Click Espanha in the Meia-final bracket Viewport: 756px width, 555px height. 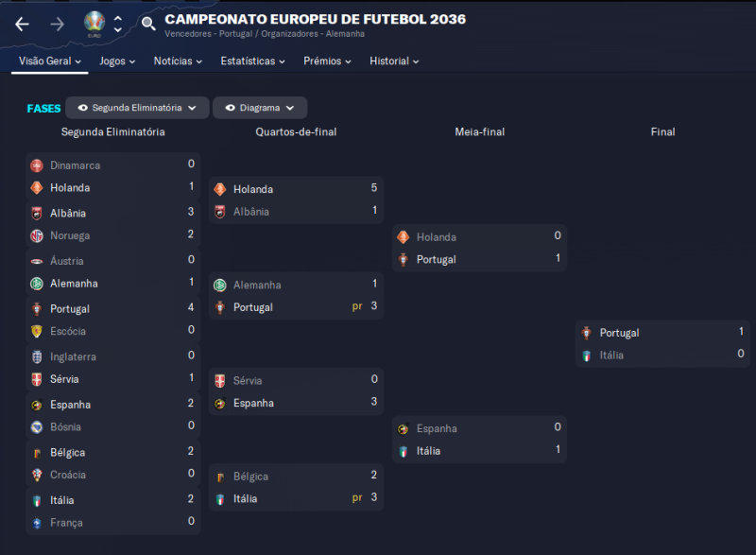tap(437, 428)
